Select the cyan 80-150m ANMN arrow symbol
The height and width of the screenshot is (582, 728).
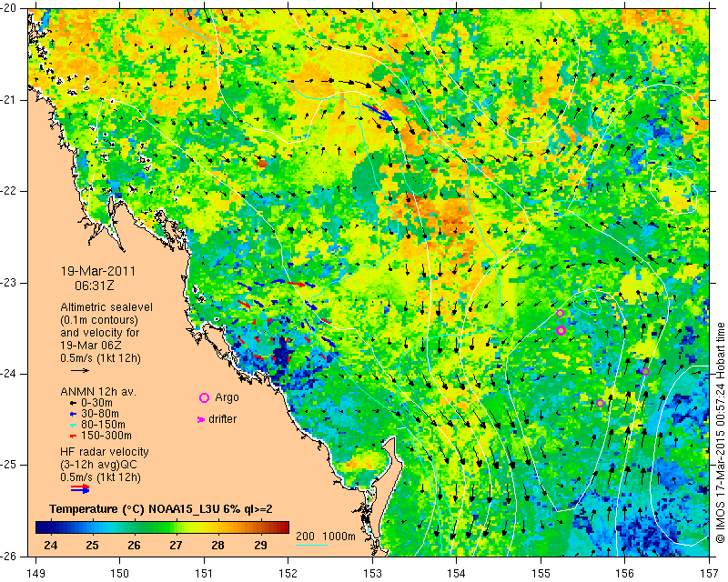pos(73,425)
